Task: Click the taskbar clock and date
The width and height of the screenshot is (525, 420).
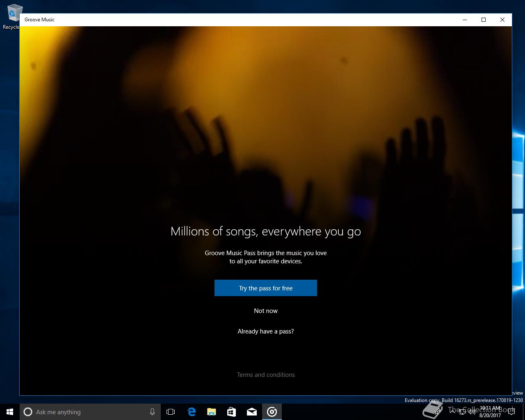Action: coord(490,412)
